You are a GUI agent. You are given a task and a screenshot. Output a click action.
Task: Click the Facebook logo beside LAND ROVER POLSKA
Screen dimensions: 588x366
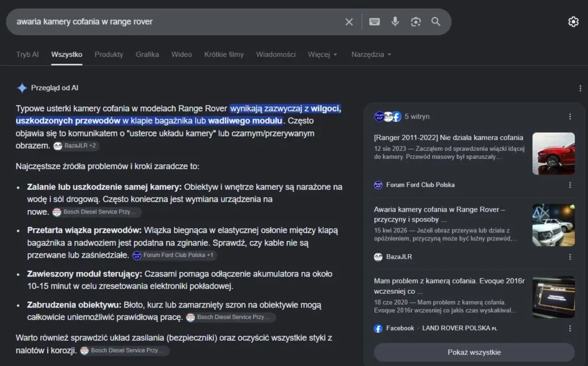(x=378, y=329)
